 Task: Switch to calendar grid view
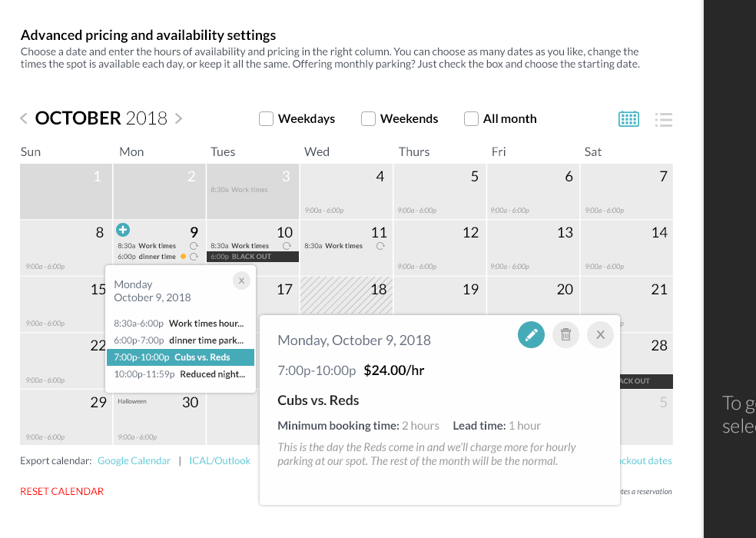coord(628,118)
